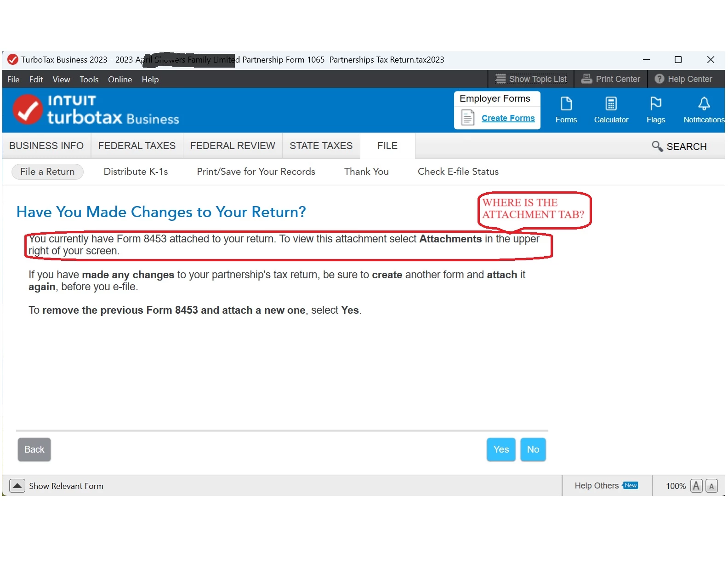The width and height of the screenshot is (728, 563).
Task: Open the File menu
Action: pos(13,79)
